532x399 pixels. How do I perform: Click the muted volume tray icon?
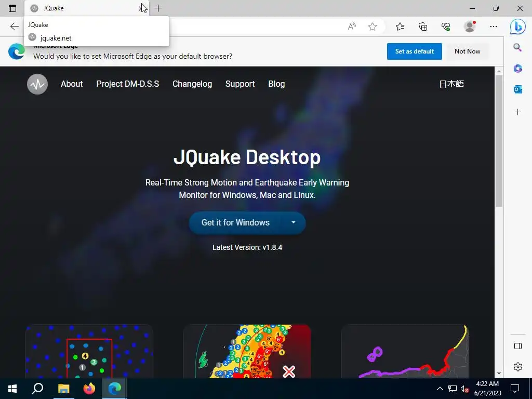pyautogui.click(x=464, y=389)
